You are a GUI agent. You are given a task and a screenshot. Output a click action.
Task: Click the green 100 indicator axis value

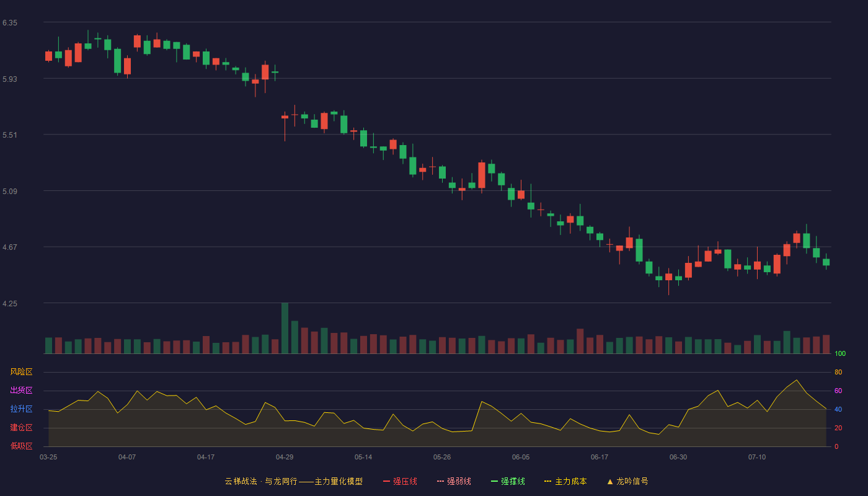840,354
